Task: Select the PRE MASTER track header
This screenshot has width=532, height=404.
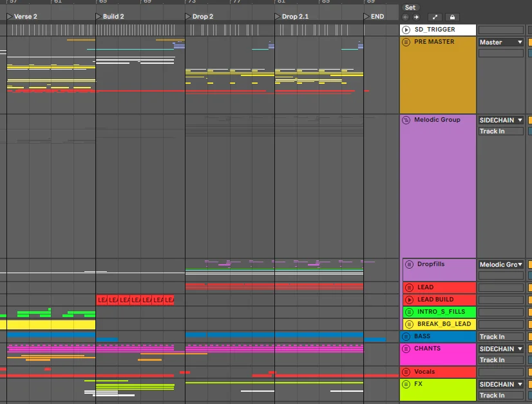Action: point(438,75)
